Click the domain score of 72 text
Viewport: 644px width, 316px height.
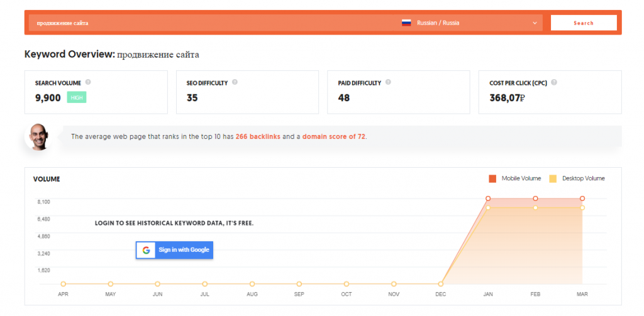point(333,136)
